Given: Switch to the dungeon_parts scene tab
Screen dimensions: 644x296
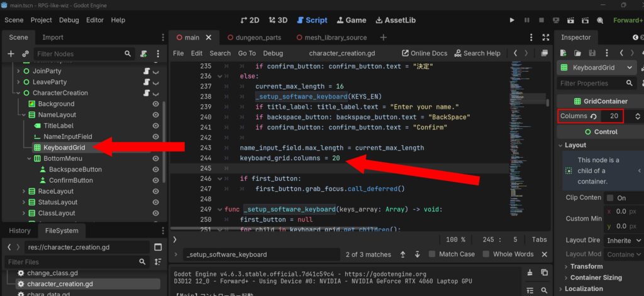Looking at the screenshot, I should coord(254,37).
